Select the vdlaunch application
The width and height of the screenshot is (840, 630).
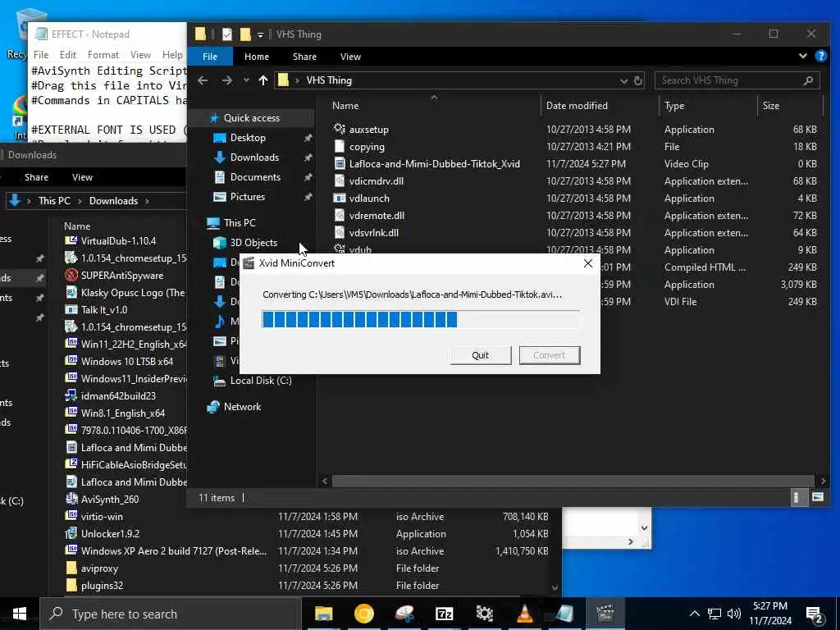(369, 199)
